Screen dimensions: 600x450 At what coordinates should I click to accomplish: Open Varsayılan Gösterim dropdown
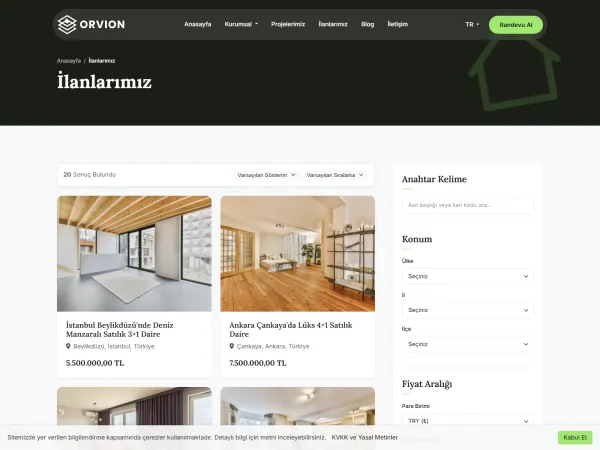(x=266, y=175)
